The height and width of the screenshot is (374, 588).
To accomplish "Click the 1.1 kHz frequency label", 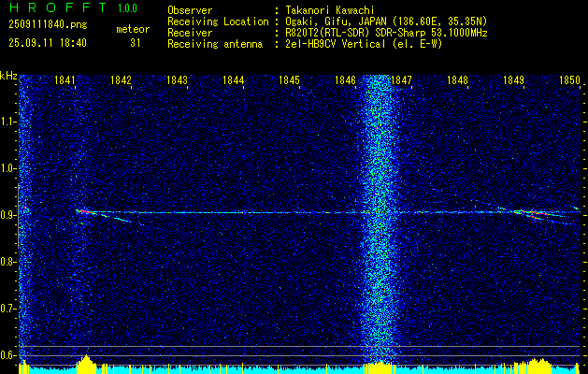I will pyautogui.click(x=7, y=122).
